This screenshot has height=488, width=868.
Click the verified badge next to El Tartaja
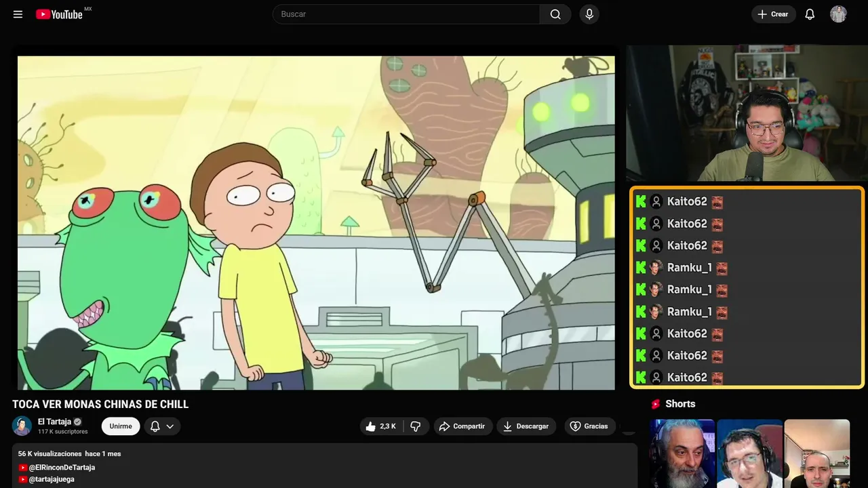[x=77, y=422]
